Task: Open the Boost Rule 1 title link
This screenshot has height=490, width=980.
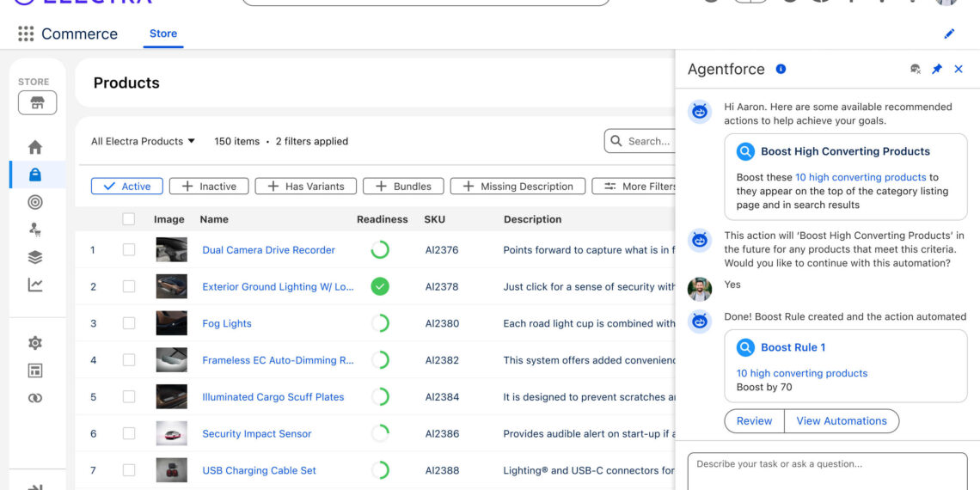Action: (793, 347)
